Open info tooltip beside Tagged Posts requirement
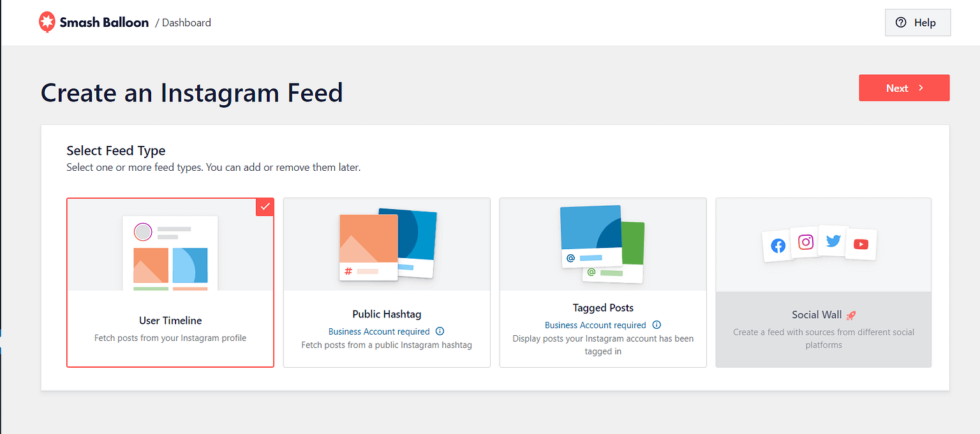Viewport: 980px width, 434px height. pos(657,325)
